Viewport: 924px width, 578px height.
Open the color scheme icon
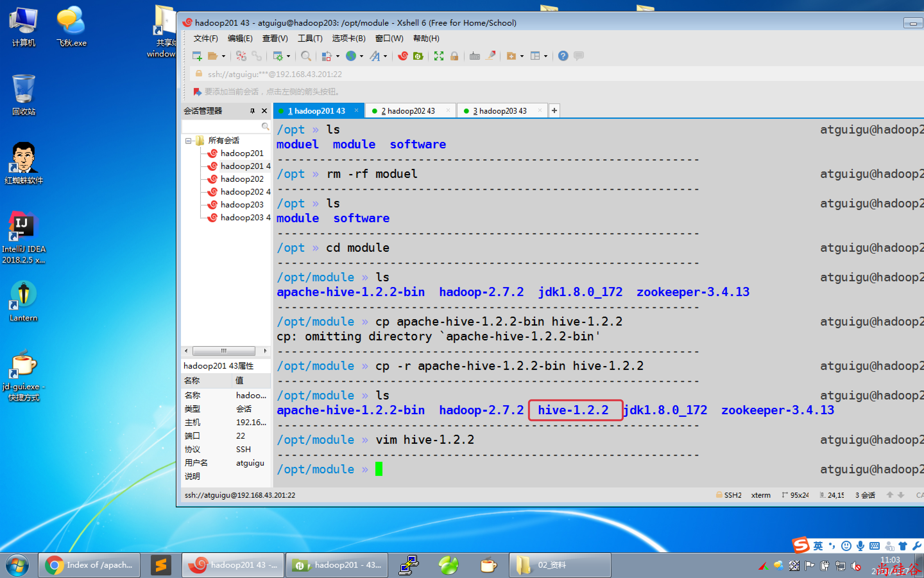click(x=327, y=56)
